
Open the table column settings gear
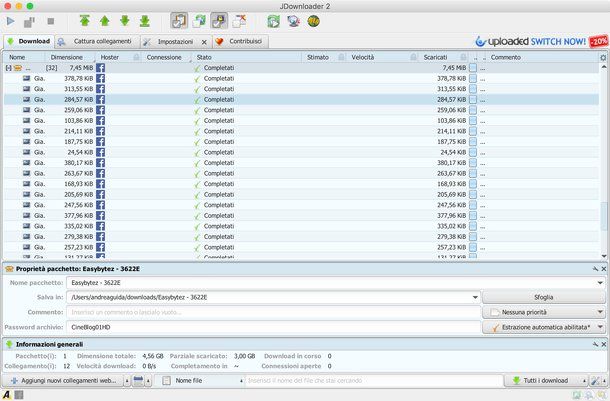603,58
